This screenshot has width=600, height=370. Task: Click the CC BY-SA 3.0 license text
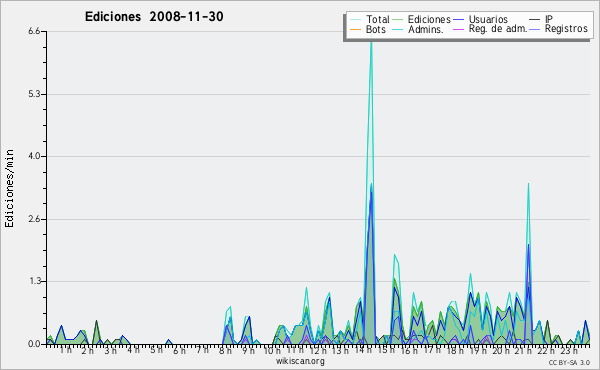click(x=569, y=362)
